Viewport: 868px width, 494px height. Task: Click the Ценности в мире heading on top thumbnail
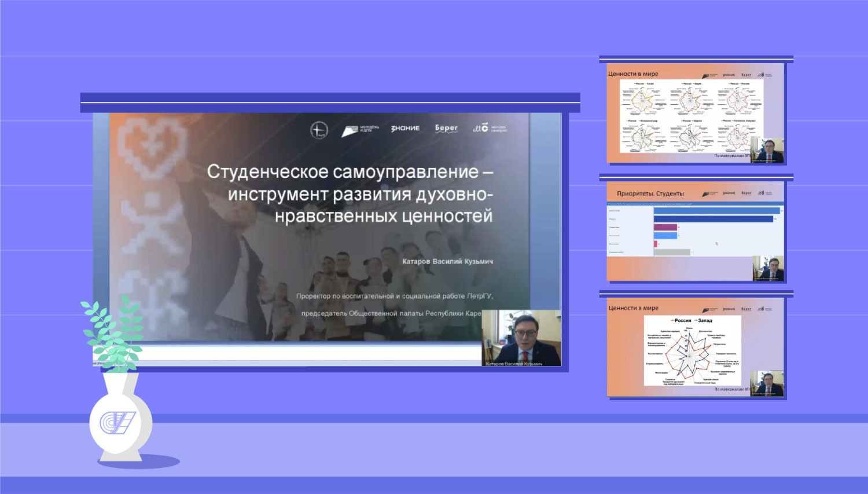633,74
